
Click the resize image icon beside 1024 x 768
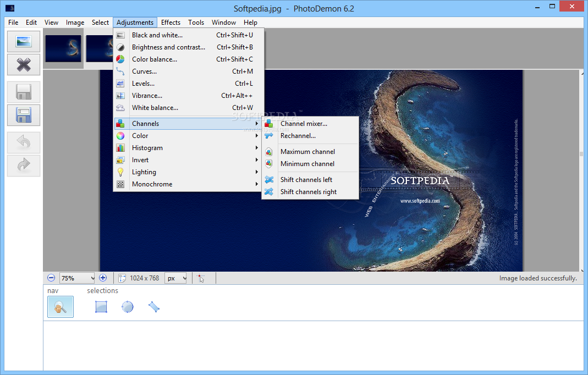click(122, 278)
